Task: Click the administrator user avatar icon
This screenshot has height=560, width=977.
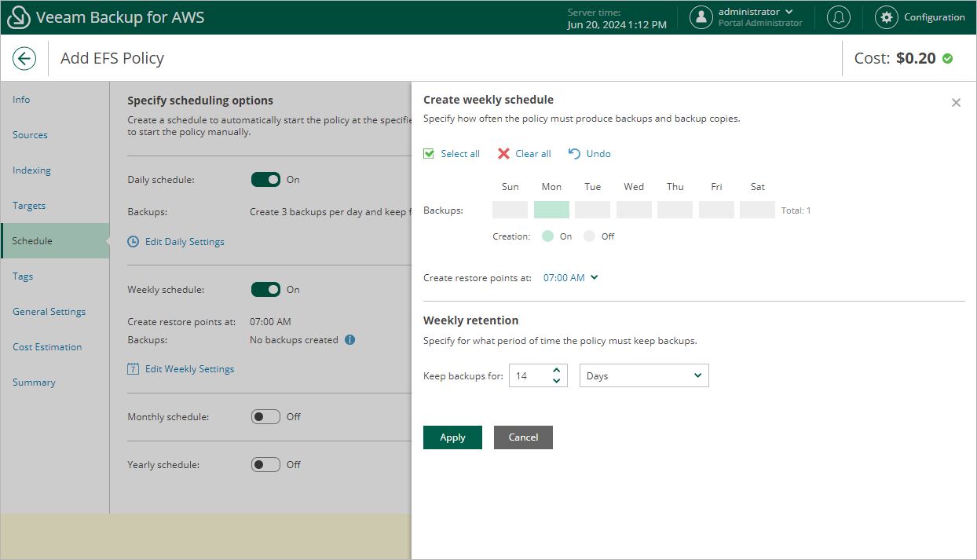Action: pyautogui.click(x=701, y=17)
